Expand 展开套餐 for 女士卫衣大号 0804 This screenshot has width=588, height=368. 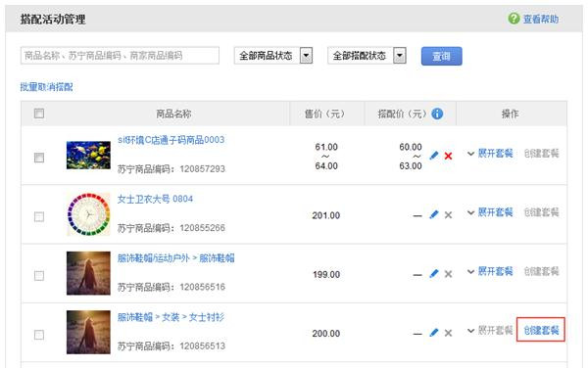click(490, 212)
